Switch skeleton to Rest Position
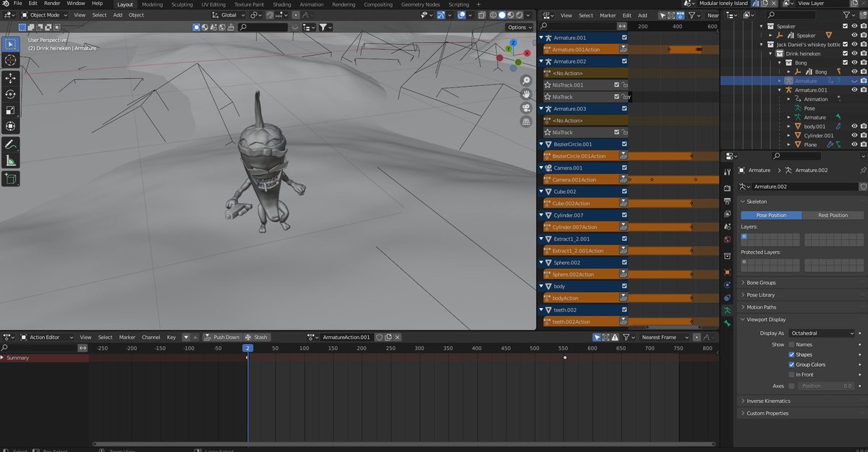The image size is (868, 452). [x=833, y=215]
